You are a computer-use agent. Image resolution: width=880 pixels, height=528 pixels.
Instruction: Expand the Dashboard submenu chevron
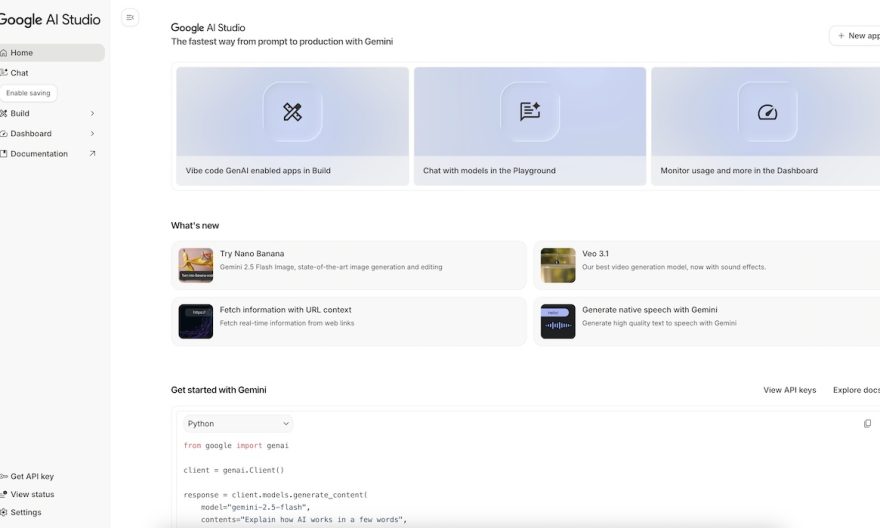[x=92, y=133]
